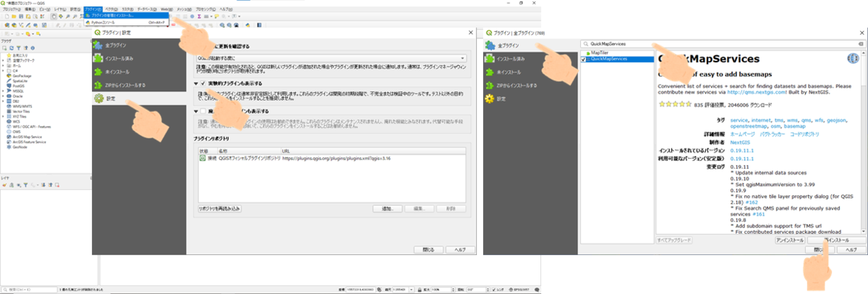Select GeoPackage in browser panel
868x294 pixels.
tap(22, 76)
